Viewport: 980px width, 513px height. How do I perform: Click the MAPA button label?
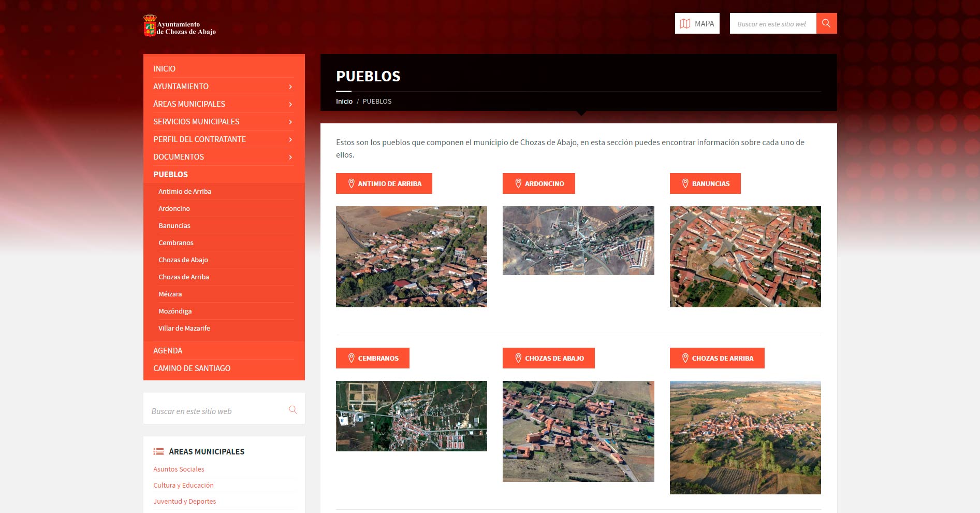coord(704,24)
